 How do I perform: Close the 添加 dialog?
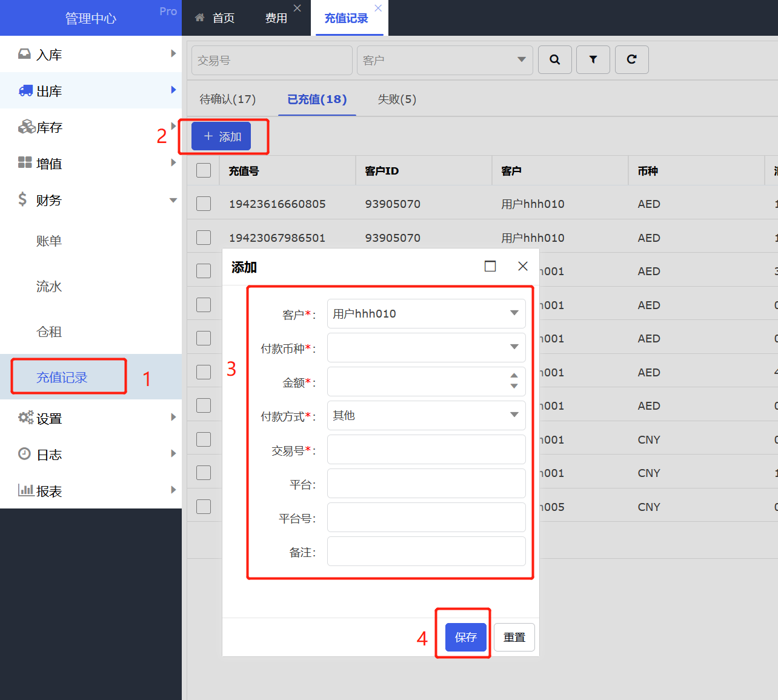click(523, 266)
